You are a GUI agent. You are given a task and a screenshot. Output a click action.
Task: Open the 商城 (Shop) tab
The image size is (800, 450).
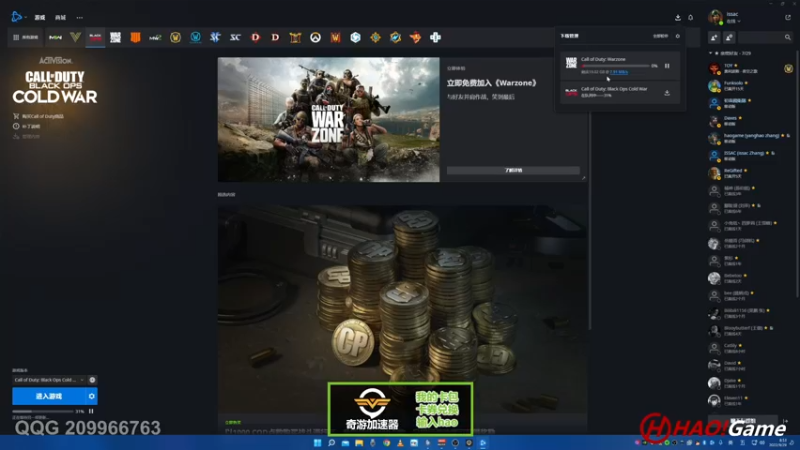point(61,17)
